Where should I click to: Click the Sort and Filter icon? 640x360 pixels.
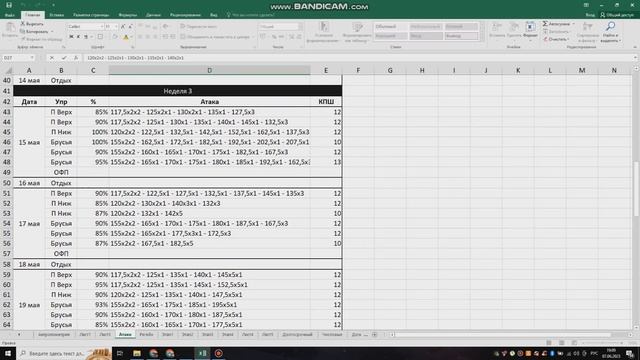coord(587,27)
